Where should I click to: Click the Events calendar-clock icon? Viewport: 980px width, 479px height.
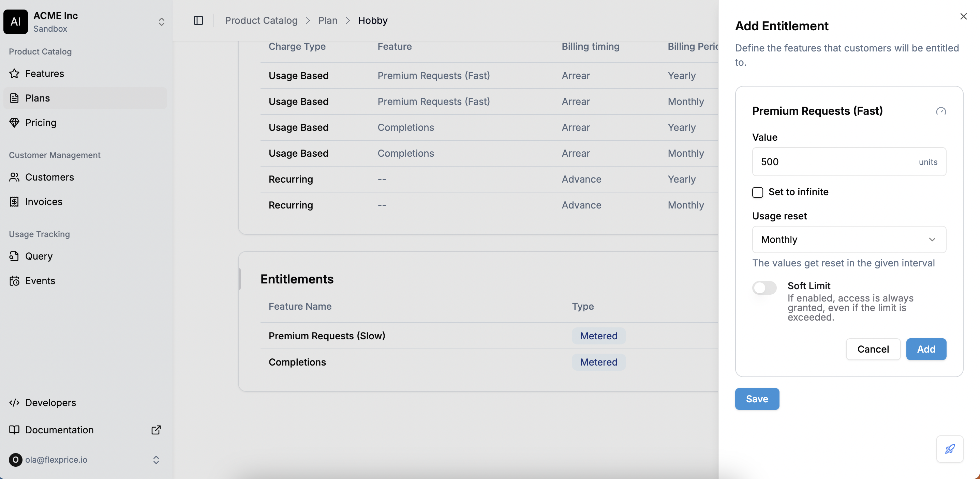[x=14, y=281]
